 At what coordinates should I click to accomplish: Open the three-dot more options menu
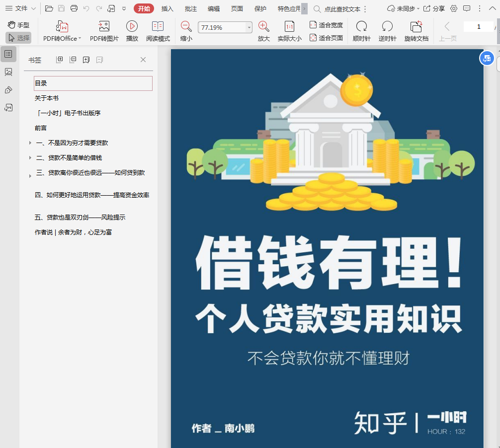479,8
